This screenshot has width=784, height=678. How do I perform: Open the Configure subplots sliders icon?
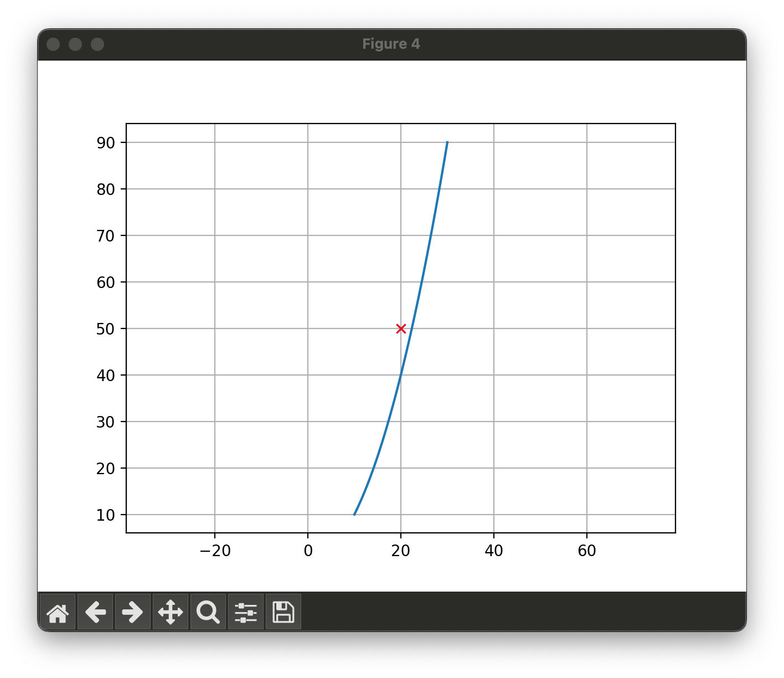click(246, 612)
